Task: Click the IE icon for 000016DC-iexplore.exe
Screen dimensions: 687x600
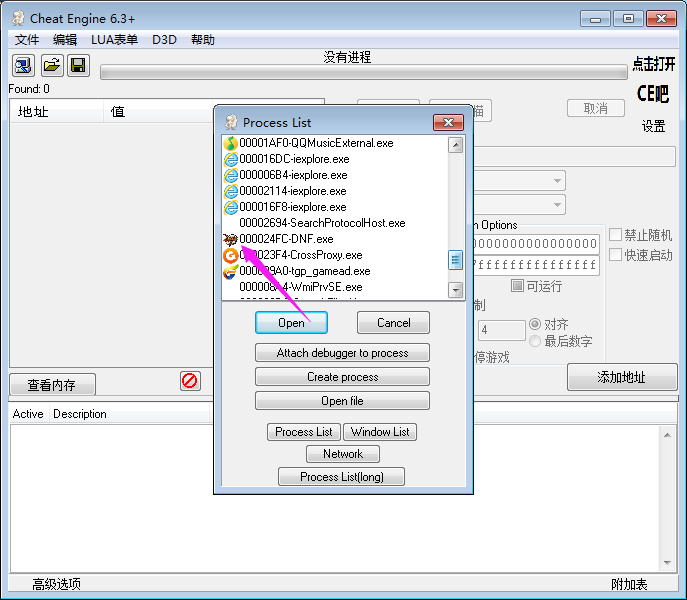Action: (x=230, y=159)
